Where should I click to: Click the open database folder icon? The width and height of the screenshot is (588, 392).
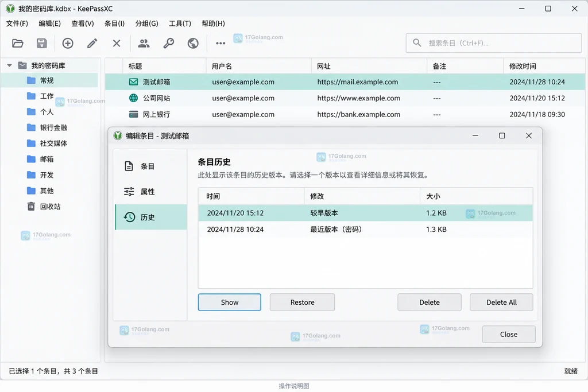click(18, 43)
